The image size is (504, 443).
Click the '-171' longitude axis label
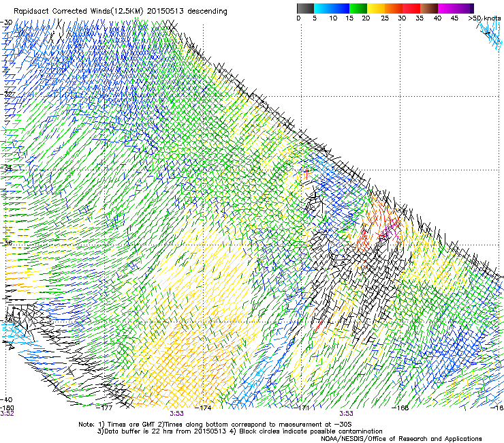(302, 408)
